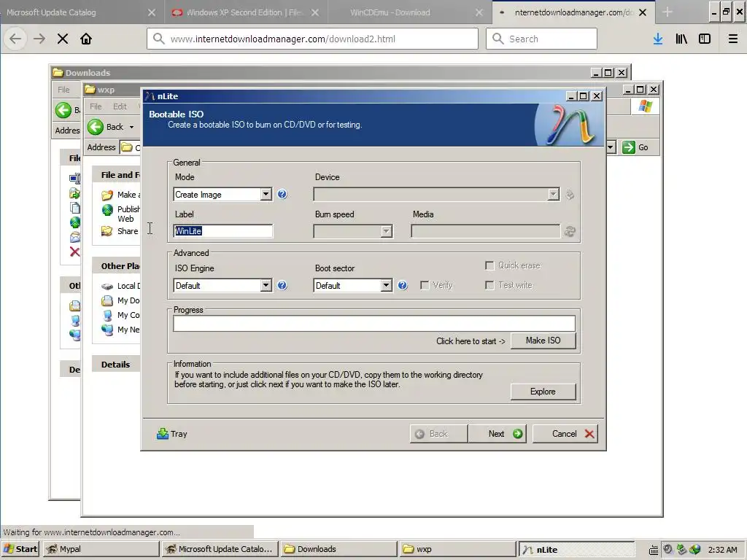Open a new browser tab
Screen dimensions: 747x560
[x=667, y=12]
